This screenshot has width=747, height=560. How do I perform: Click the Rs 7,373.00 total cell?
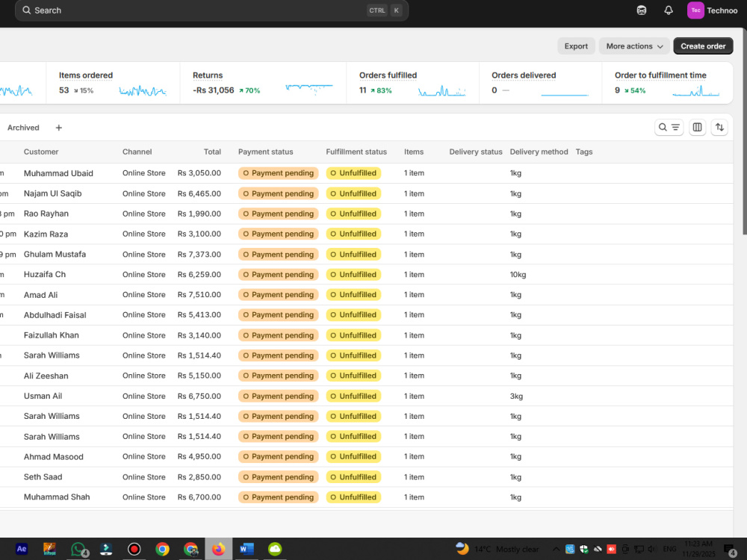click(199, 255)
